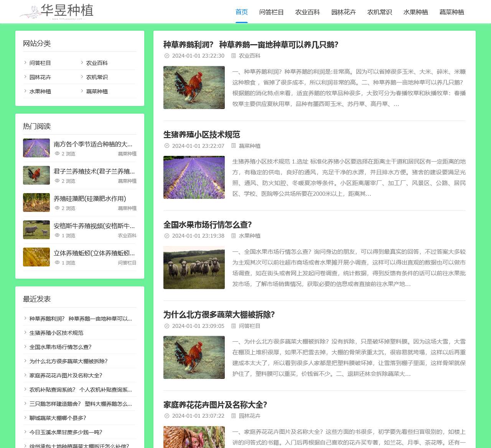This screenshot has width=491, height=448.
Task: Click view-count eye icon under 立体养殖蚯蚓 post
Action: click(x=57, y=263)
